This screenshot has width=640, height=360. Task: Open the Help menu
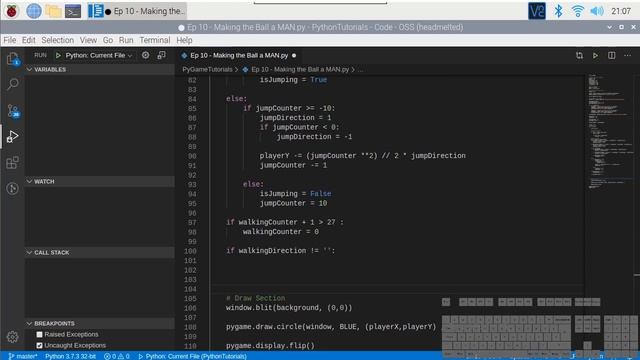coord(184,40)
